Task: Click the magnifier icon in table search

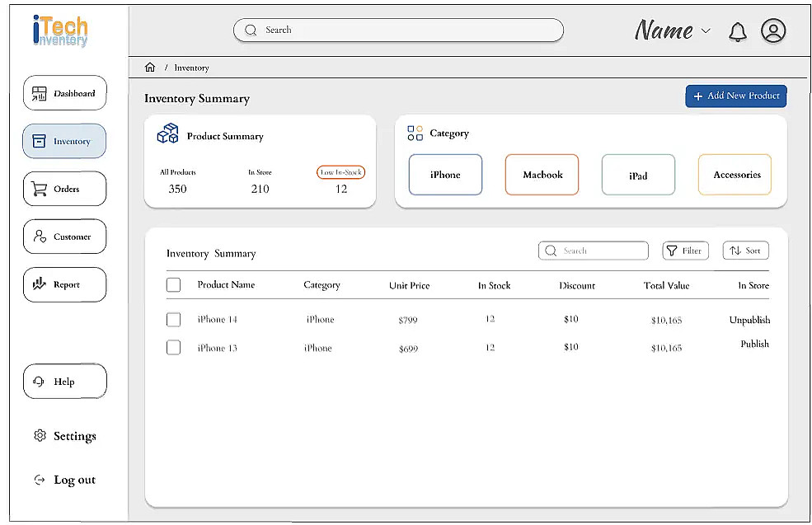Action: [551, 251]
